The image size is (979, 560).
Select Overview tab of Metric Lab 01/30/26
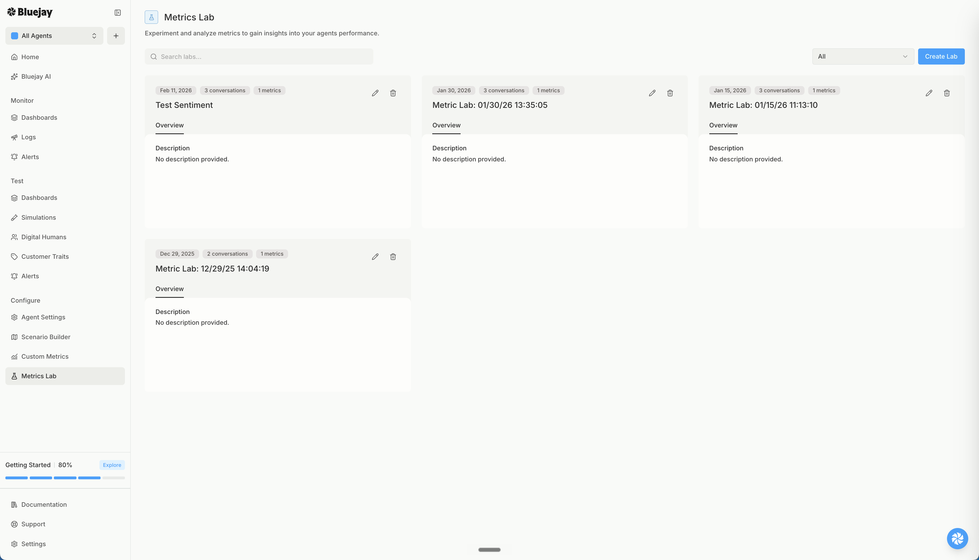click(x=446, y=125)
